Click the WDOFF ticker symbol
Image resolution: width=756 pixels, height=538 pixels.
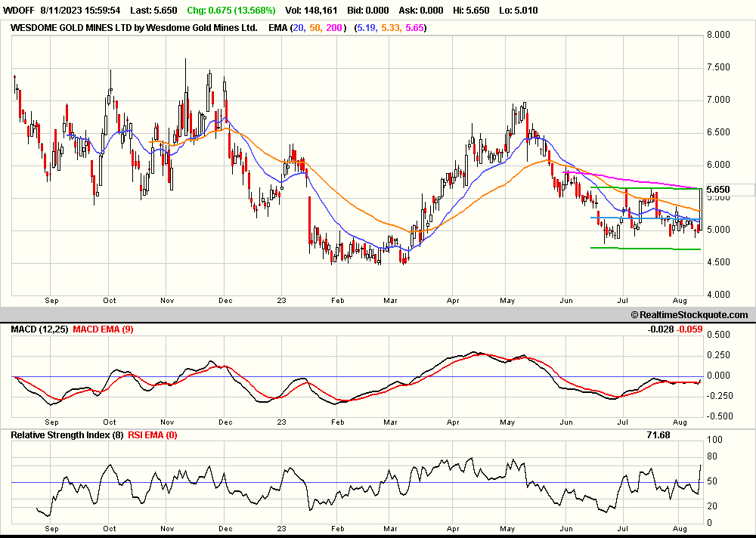(18, 10)
